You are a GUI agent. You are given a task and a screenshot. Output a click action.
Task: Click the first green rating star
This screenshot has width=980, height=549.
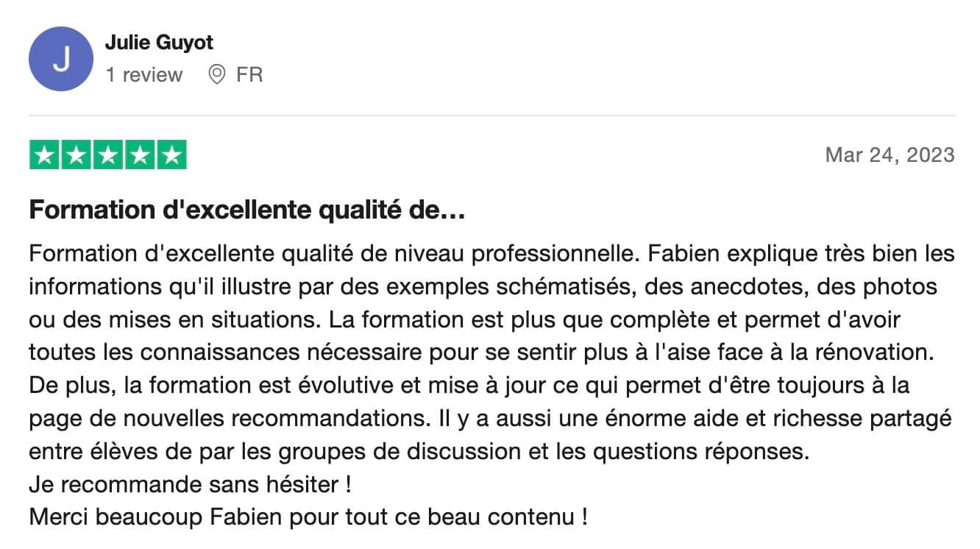(46, 155)
